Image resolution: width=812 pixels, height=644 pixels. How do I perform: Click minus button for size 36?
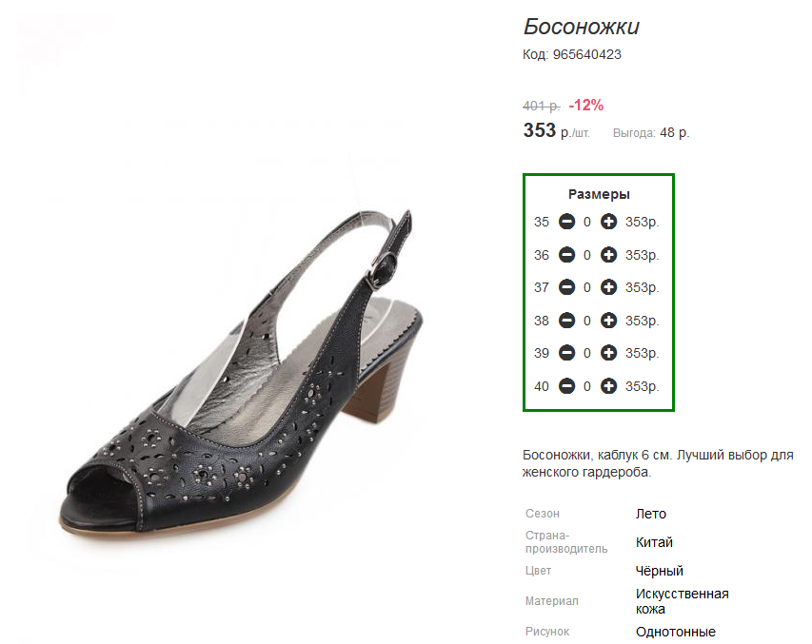click(566, 255)
